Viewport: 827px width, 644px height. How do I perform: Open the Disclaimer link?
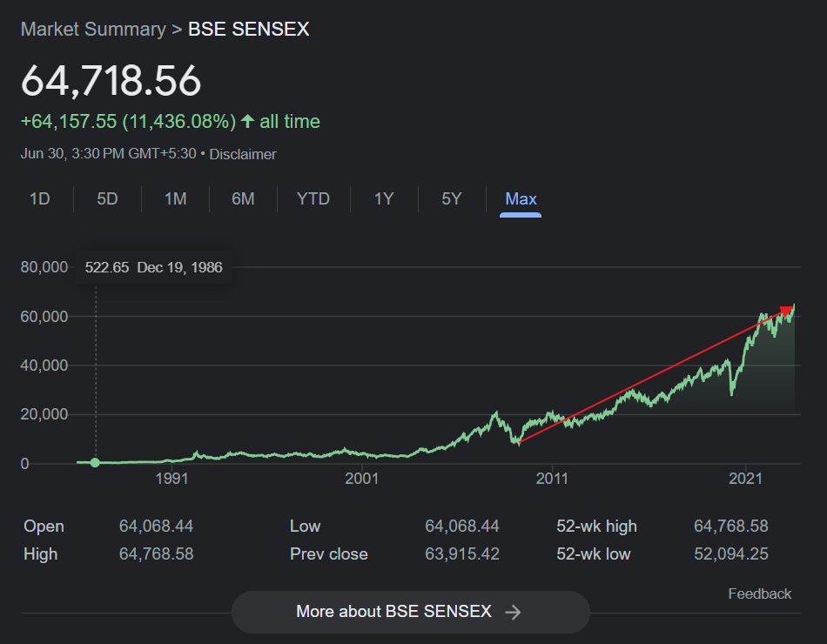243,154
